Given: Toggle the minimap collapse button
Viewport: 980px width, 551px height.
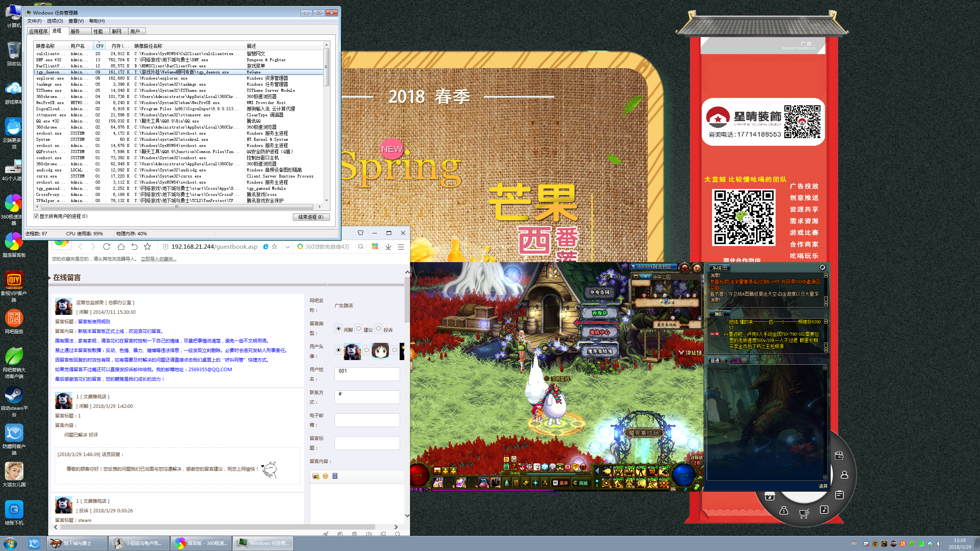Looking at the screenshot, I should point(636,276).
